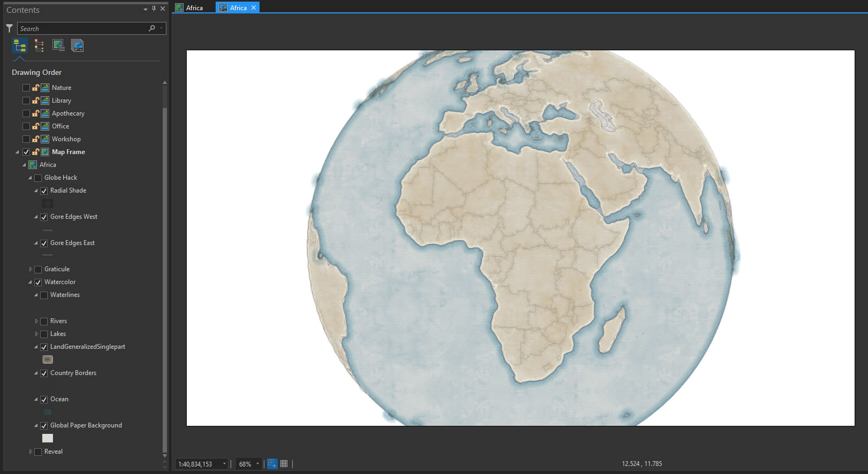868x474 pixels.
Task: Collapse the Africa map node
Action: pyautogui.click(x=24, y=165)
